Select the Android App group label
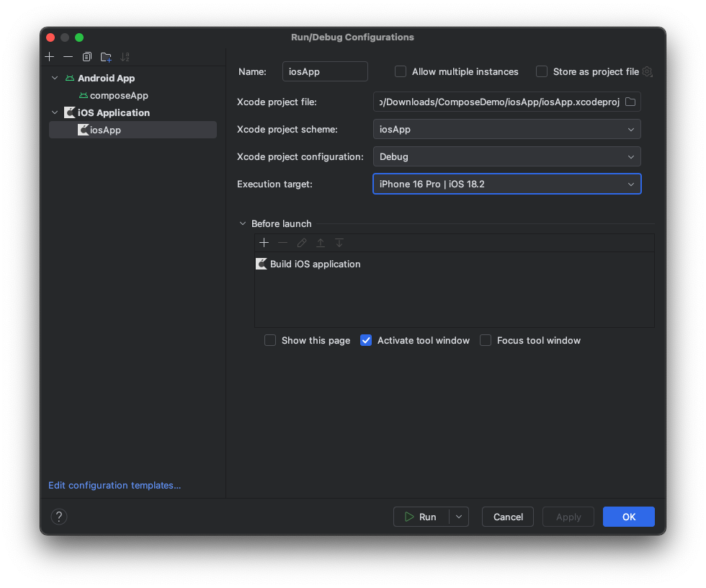This screenshot has width=706, height=588. pyautogui.click(x=107, y=79)
